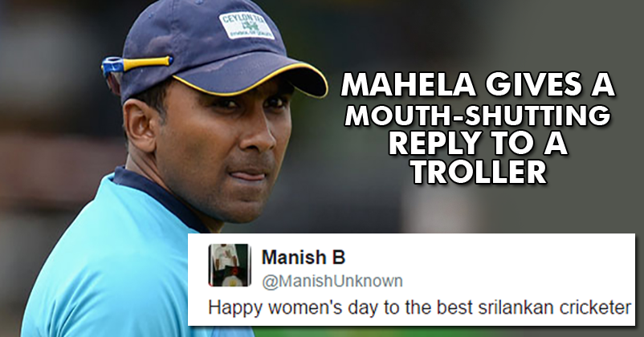
Task: Select the MOUTH-SHUTTING headline line
Action: [477, 116]
